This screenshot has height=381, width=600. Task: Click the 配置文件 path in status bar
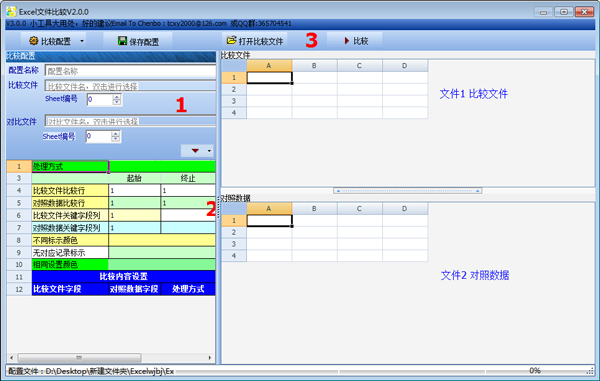(x=91, y=371)
